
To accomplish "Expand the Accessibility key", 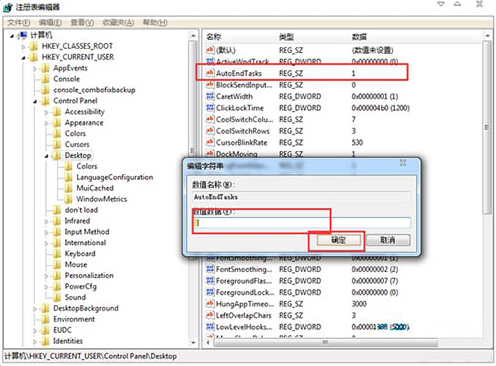I will (46, 112).
